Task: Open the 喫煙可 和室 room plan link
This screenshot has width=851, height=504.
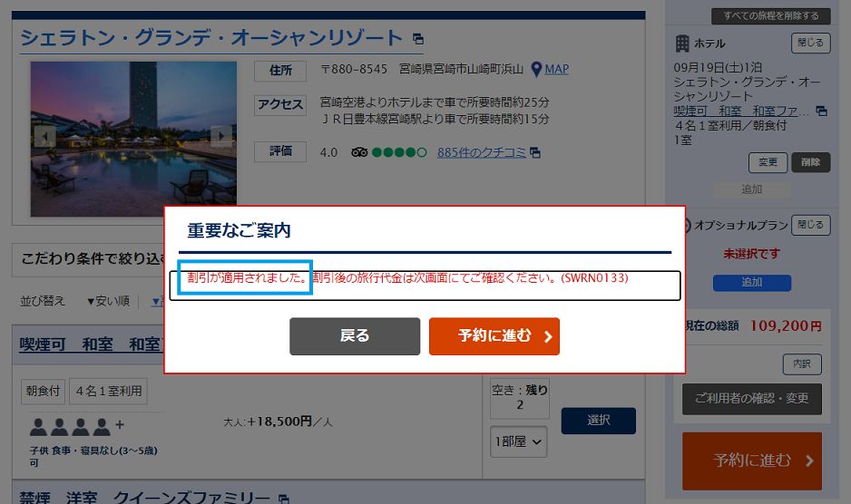Action: (91, 344)
